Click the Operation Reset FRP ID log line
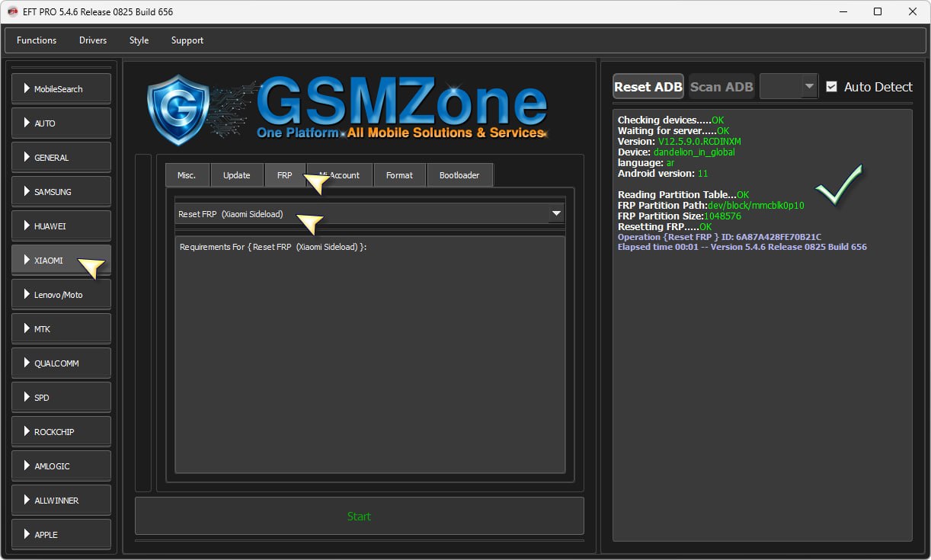Screen dimensions: 931x560 719,237
